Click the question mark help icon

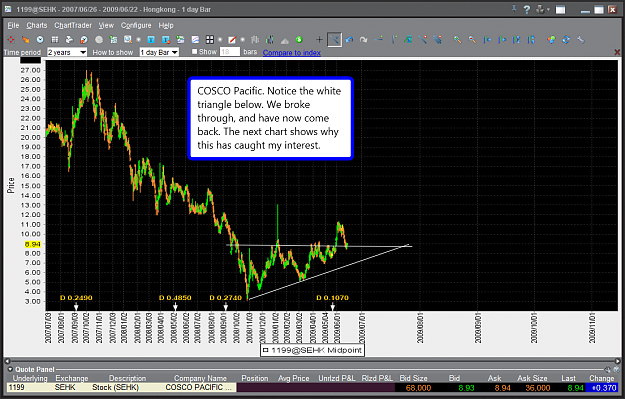527,9
